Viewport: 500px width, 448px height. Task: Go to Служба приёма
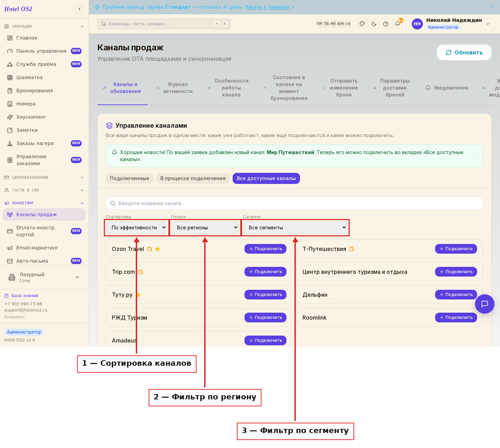pyautogui.click(x=44, y=64)
